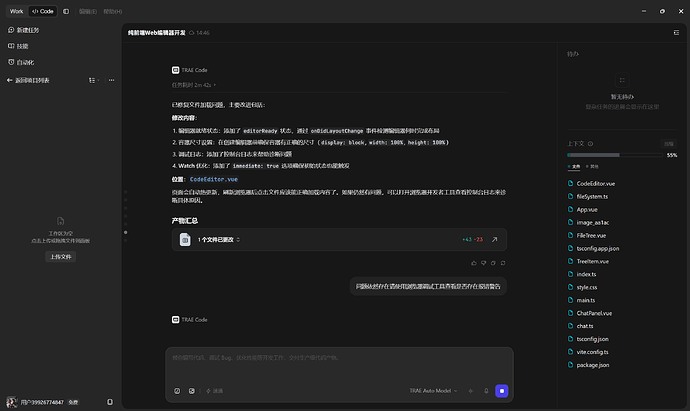Click the first round icon in the input toolbar

click(x=177, y=391)
